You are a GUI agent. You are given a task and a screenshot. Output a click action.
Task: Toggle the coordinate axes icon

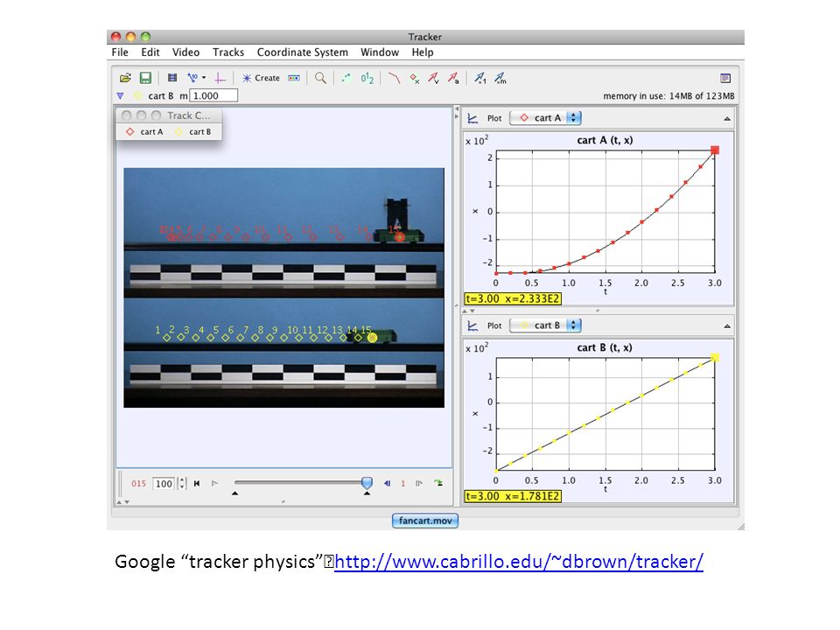coord(220,78)
